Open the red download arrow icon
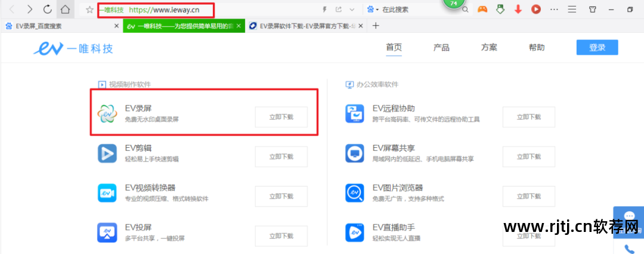 518,9
